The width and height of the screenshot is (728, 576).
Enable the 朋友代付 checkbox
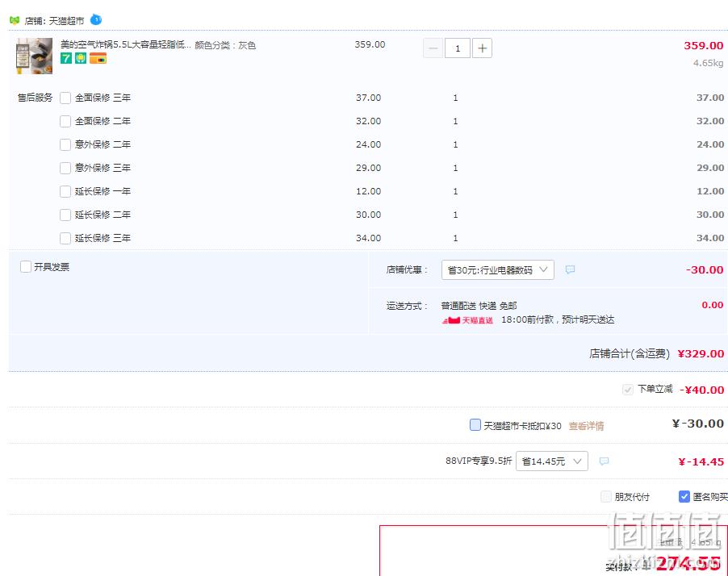coord(606,497)
